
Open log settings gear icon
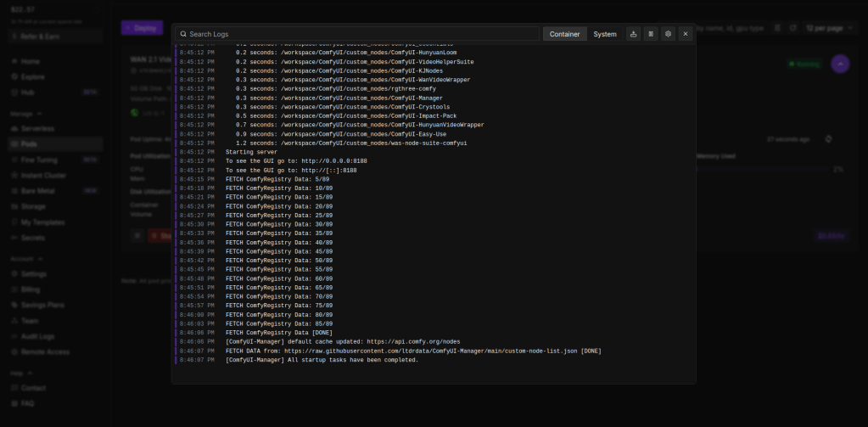pyautogui.click(x=669, y=34)
